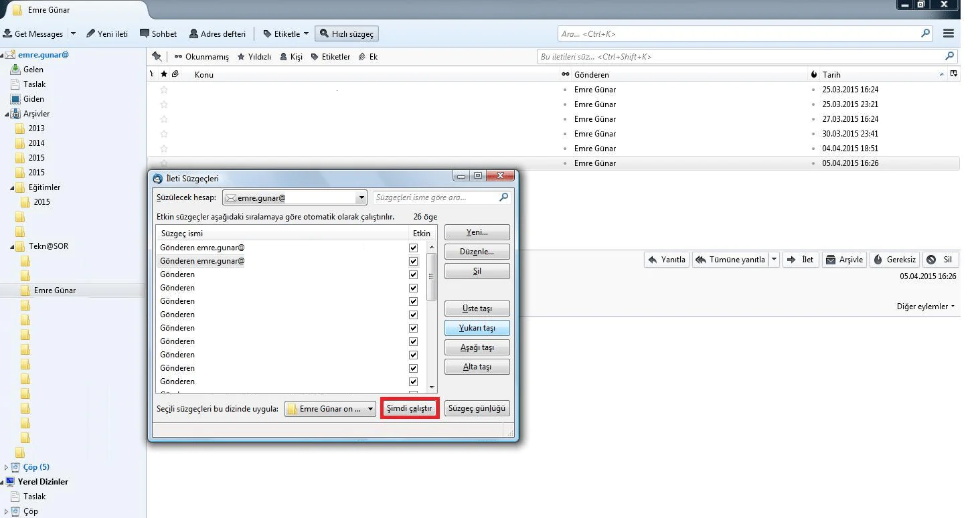
Task: Open the Tümüne yanıtla dropdown arrow
Action: tap(774, 260)
